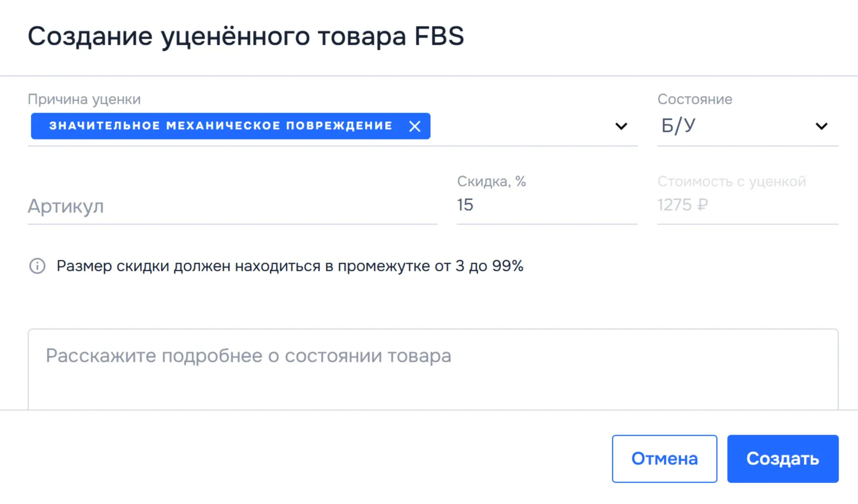
Task: Remove the mechanical damage reason tag
Action: 415,126
